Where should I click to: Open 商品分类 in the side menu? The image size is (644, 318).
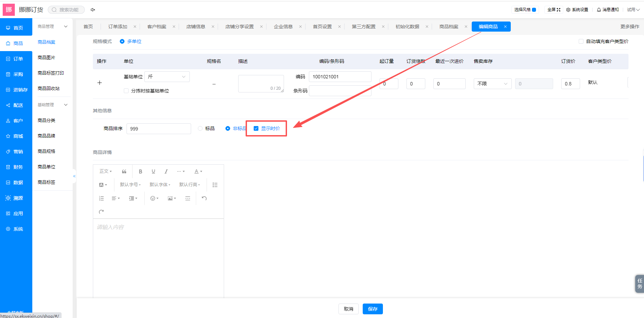point(46,120)
